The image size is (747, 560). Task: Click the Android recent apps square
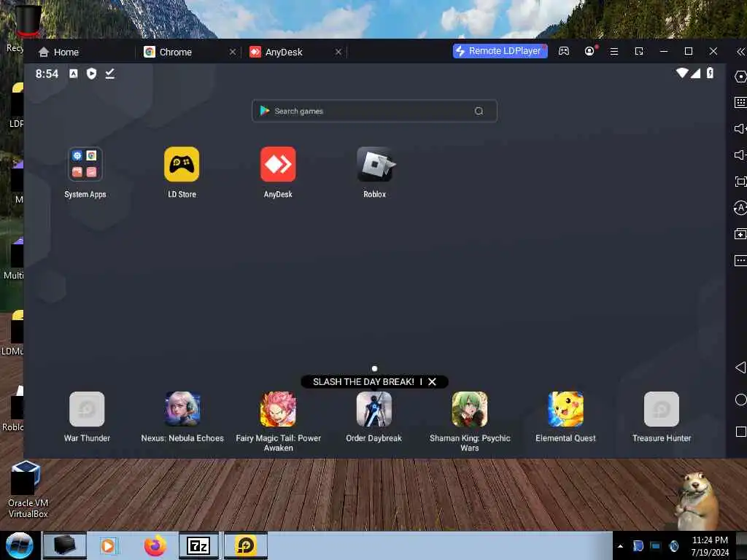coord(741,432)
